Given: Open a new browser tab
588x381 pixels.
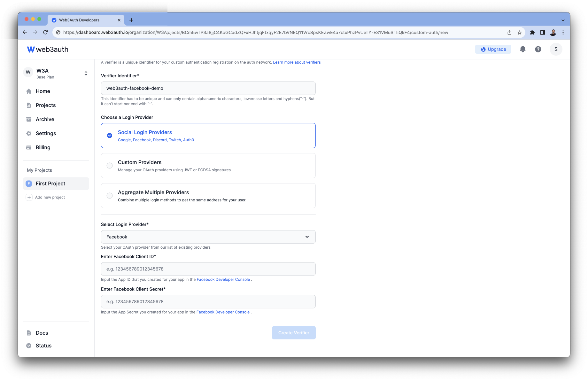Looking at the screenshot, I should (x=131, y=20).
